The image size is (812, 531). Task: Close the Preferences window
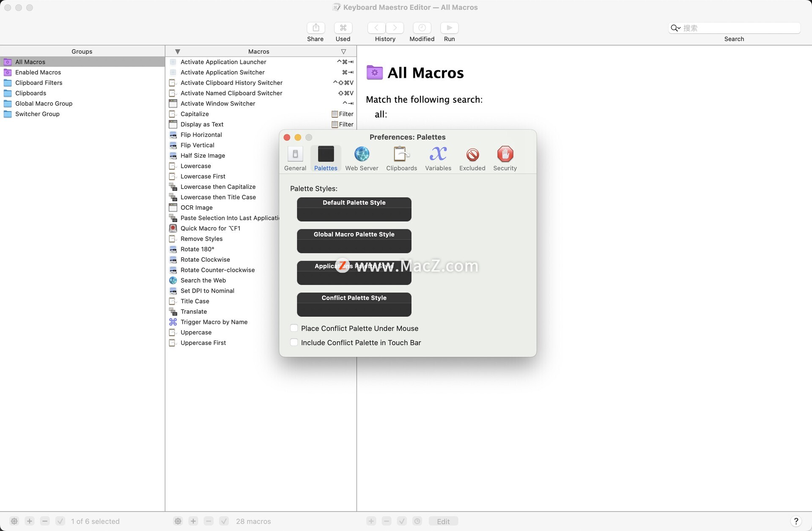coord(287,137)
